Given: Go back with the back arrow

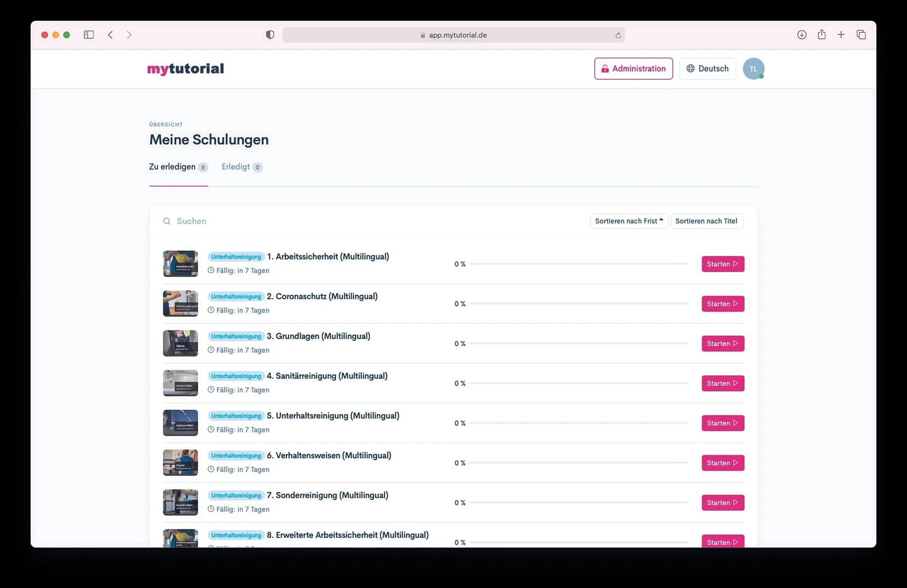Looking at the screenshot, I should point(110,35).
